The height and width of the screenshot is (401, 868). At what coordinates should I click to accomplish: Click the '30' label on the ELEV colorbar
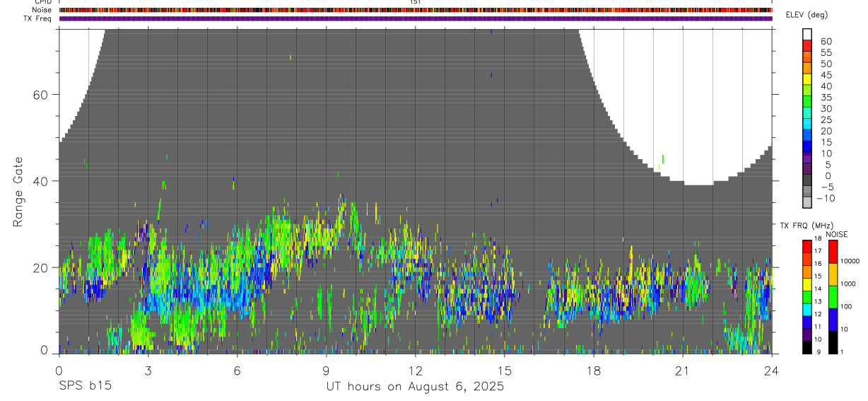(x=825, y=109)
